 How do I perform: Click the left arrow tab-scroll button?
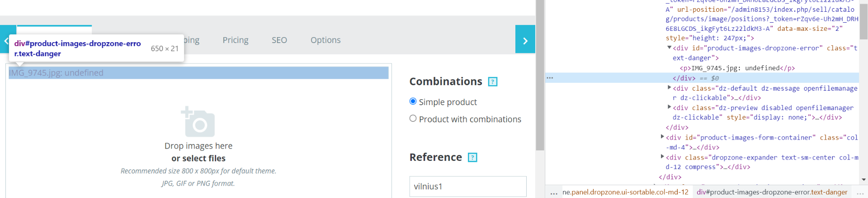(x=7, y=39)
